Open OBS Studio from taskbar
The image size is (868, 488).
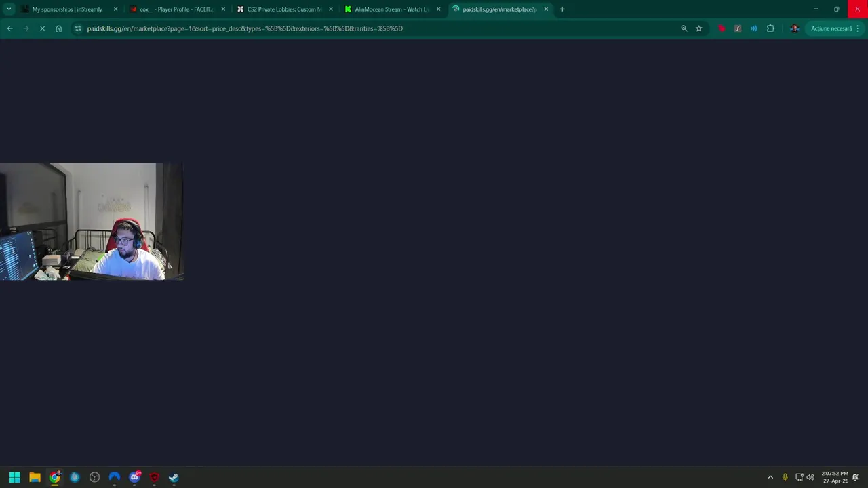[x=94, y=477]
